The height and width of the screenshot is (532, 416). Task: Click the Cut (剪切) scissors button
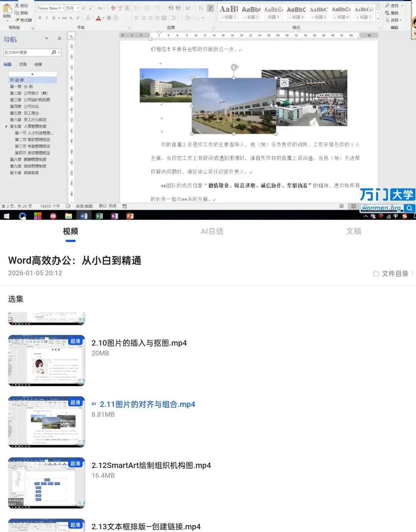coord(21,6)
